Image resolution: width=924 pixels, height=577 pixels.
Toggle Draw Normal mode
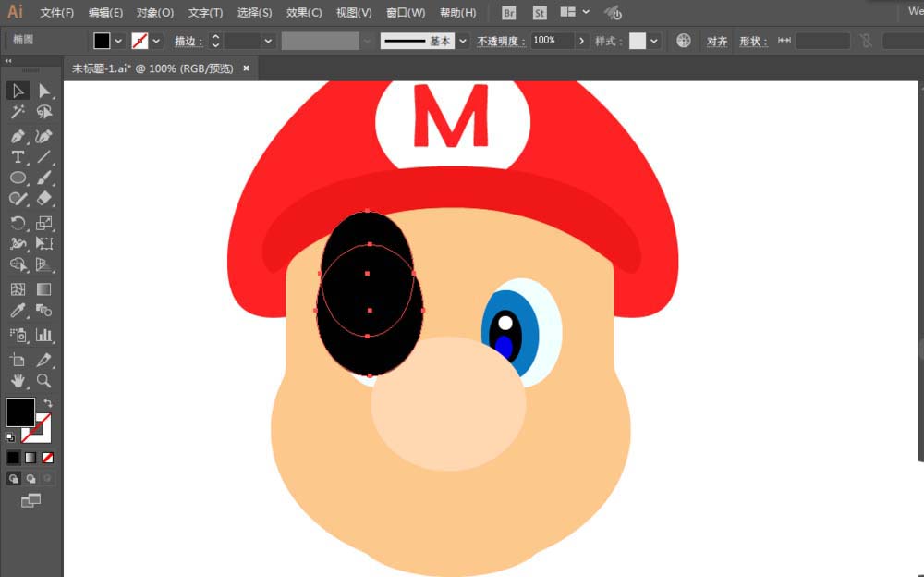14,478
